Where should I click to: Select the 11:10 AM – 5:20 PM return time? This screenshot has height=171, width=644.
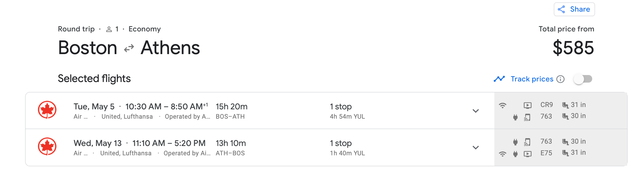coord(169,143)
